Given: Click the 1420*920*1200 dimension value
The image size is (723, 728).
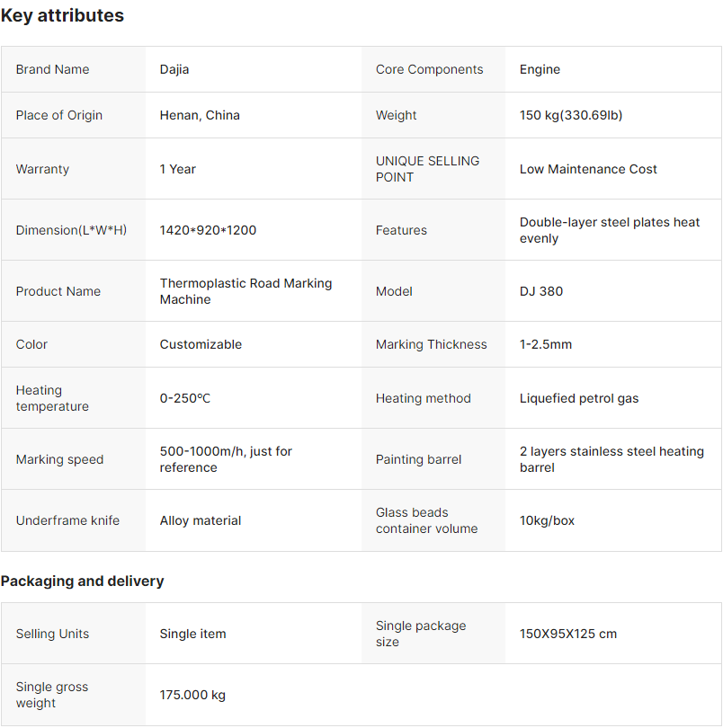Looking at the screenshot, I should 208,230.
